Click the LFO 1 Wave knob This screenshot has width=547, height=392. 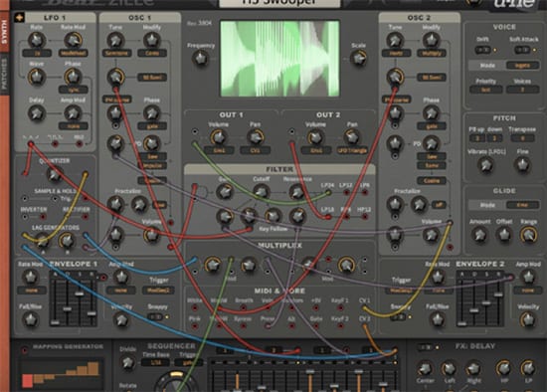36,77
